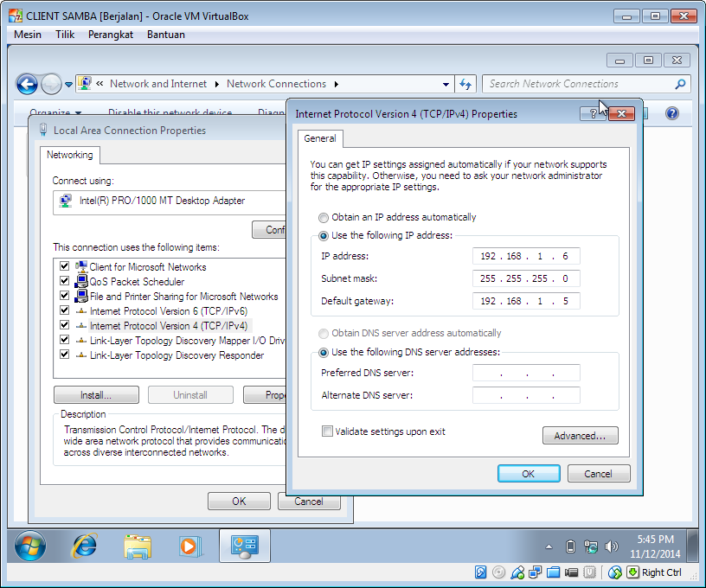This screenshot has width=706, height=588.
Task: Click the VirtualBox video capture icon
Action: (x=571, y=572)
